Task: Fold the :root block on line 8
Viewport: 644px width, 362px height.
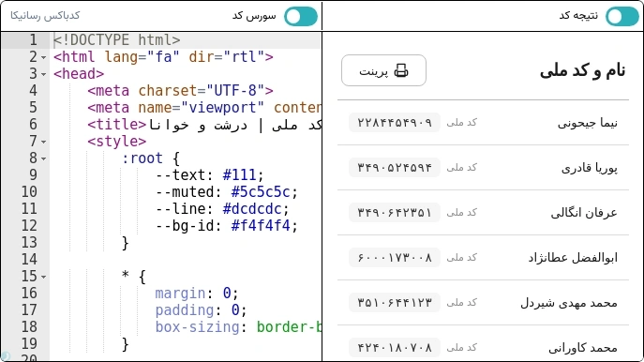Action: coord(43,158)
